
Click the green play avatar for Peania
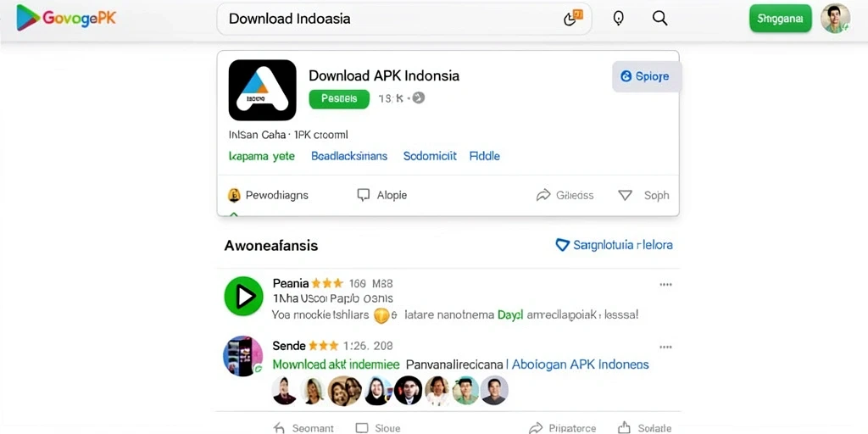(243, 297)
